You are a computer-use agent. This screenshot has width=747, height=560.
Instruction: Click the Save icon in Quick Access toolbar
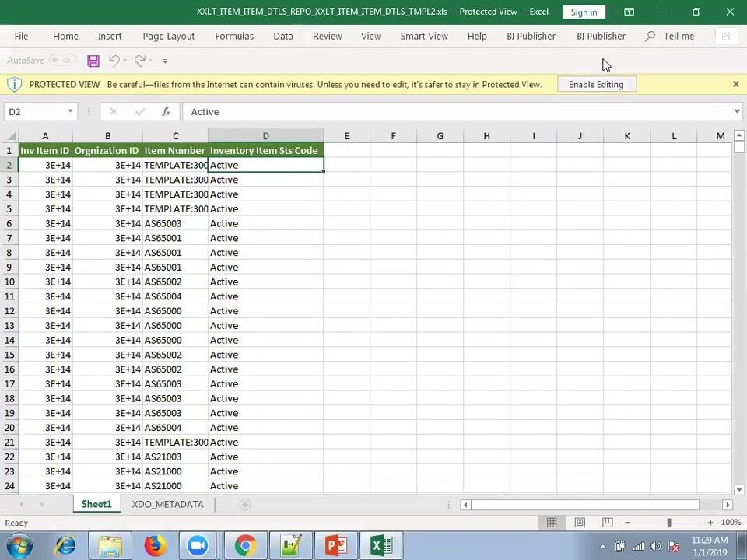click(x=93, y=61)
